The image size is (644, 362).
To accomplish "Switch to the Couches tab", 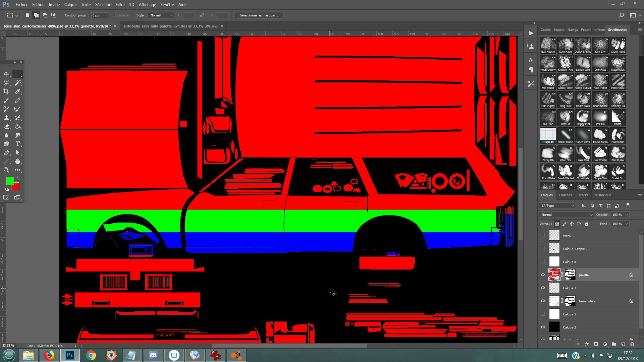I will [x=565, y=195].
